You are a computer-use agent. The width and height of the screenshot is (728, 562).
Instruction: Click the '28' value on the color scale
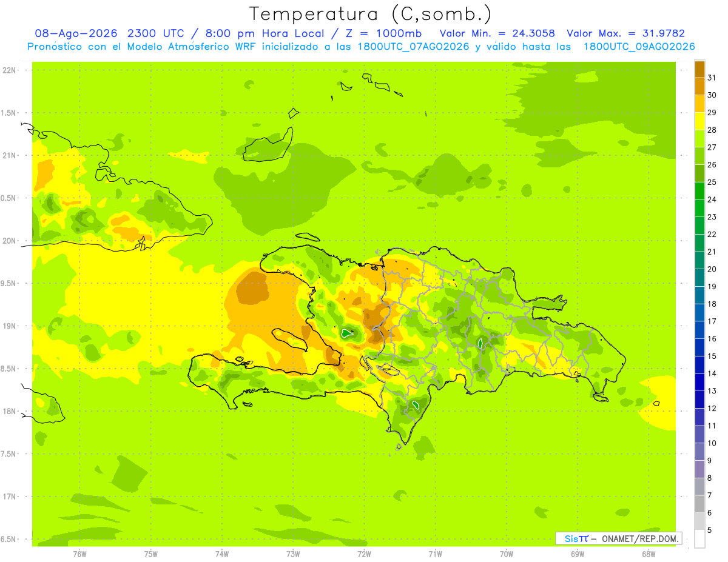(x=712, y=130)
